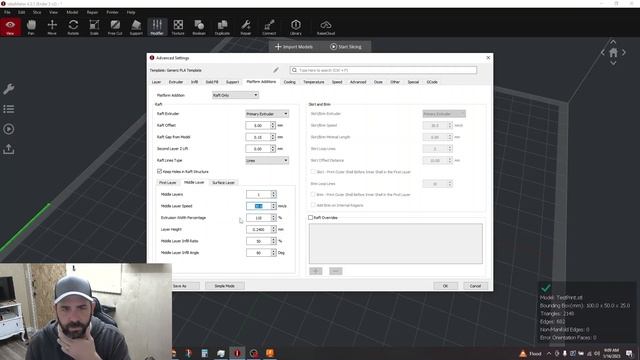Click the Duplicate tool
The width and height of the screenshot is (640, 360).
click(222, 27)
